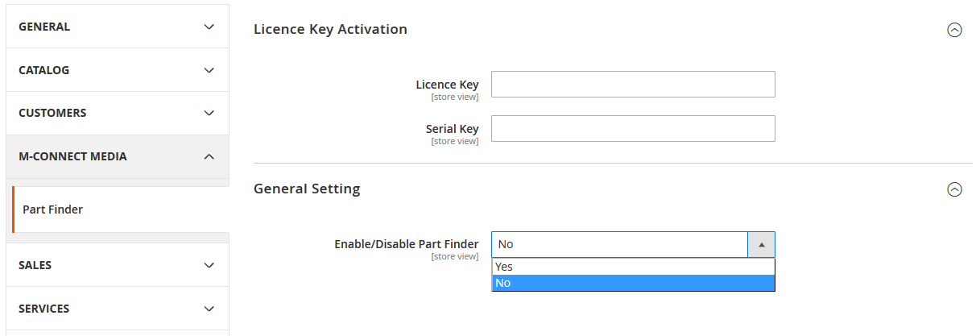The image size is (980, 336).
Task: Choose No in the Part Finder dropdown
Action: click(633, 283)
